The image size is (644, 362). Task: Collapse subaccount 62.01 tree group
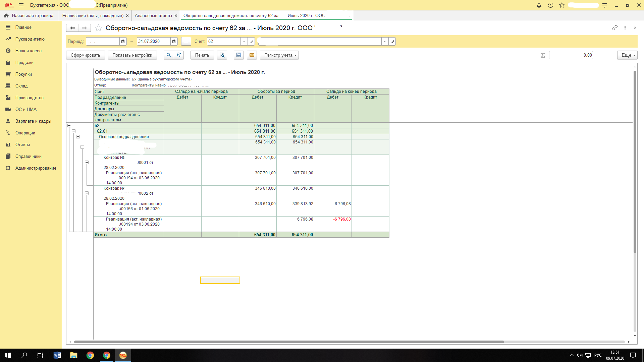coord(74,131)
